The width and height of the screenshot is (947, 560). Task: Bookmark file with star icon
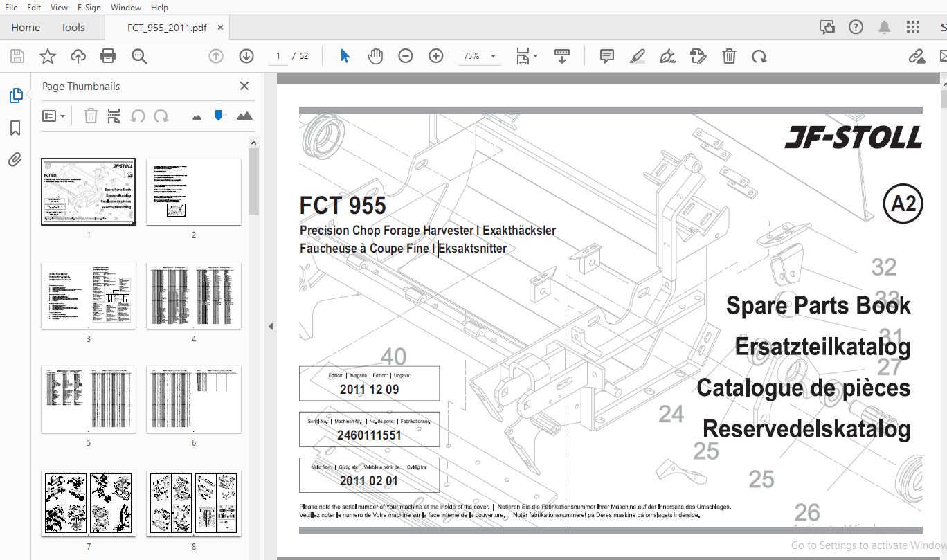tap(48, 56)
